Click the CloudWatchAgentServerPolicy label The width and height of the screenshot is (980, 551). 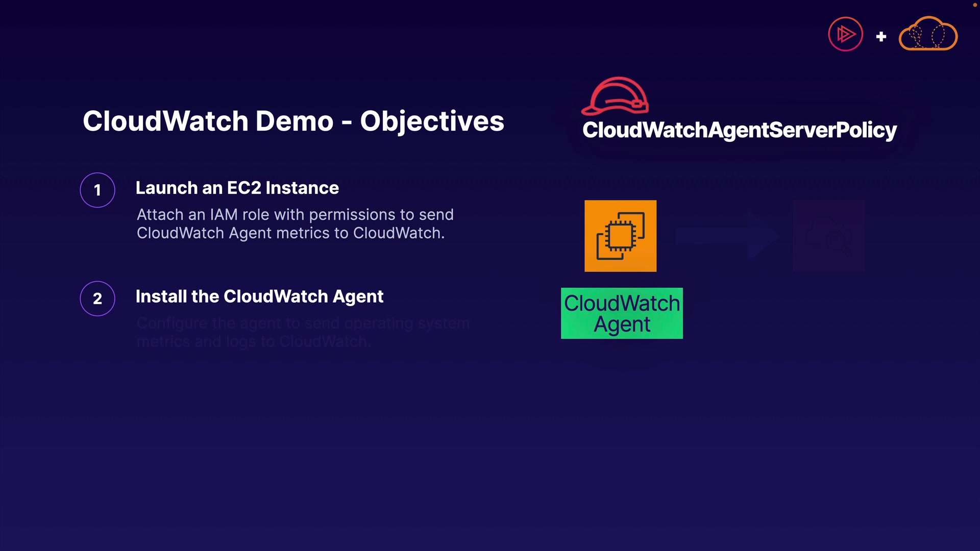click(x=739, y=130)
